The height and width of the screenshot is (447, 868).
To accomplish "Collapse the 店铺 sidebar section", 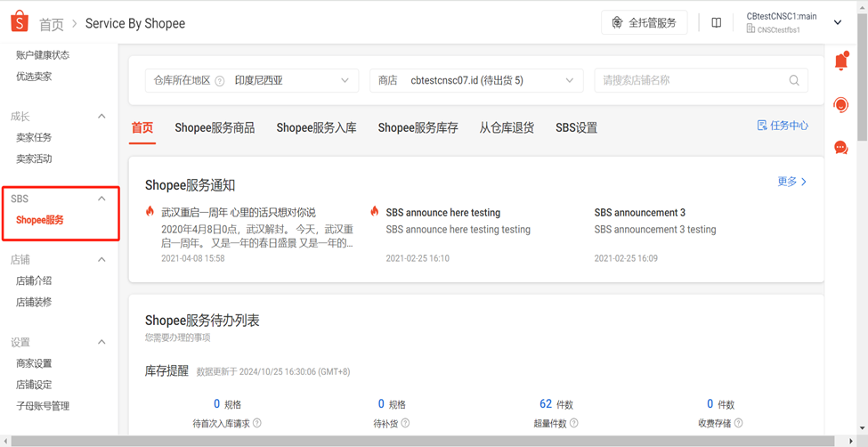I will click(101, 260).
